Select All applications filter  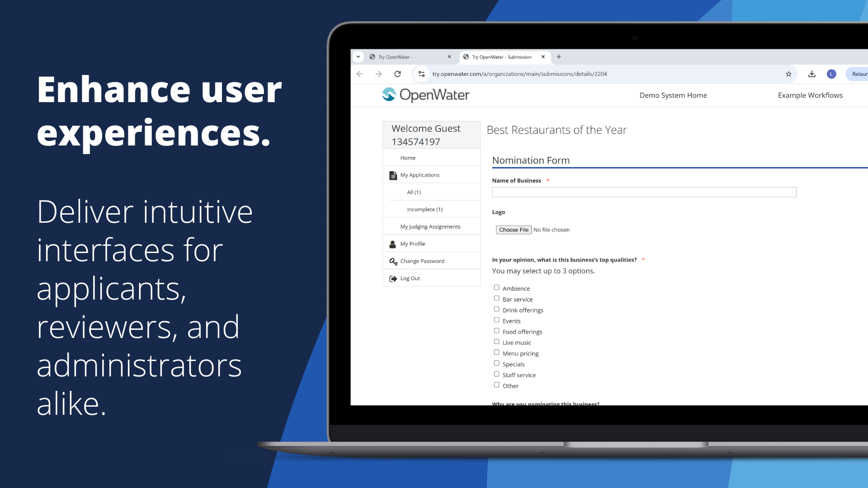click(x=413, y=192)
